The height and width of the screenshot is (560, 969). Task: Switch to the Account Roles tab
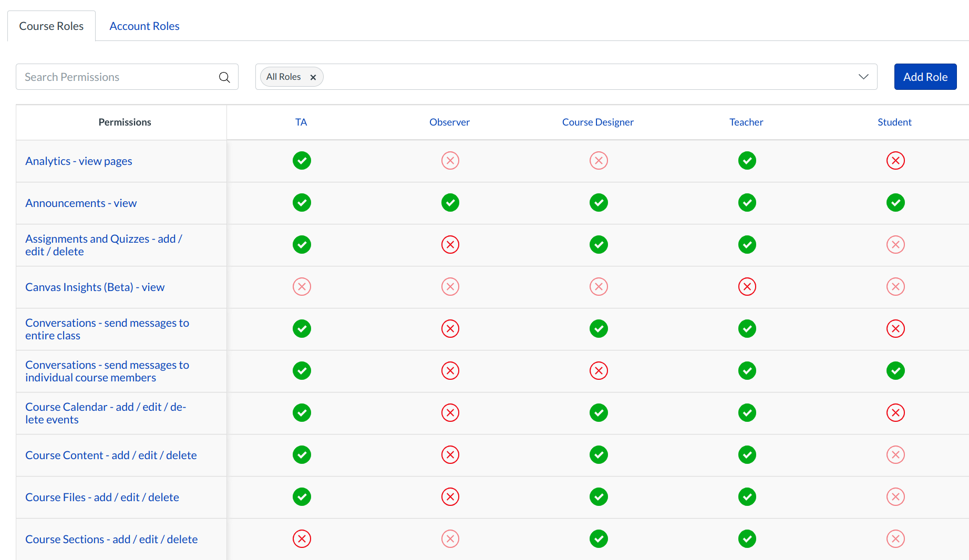144,26
